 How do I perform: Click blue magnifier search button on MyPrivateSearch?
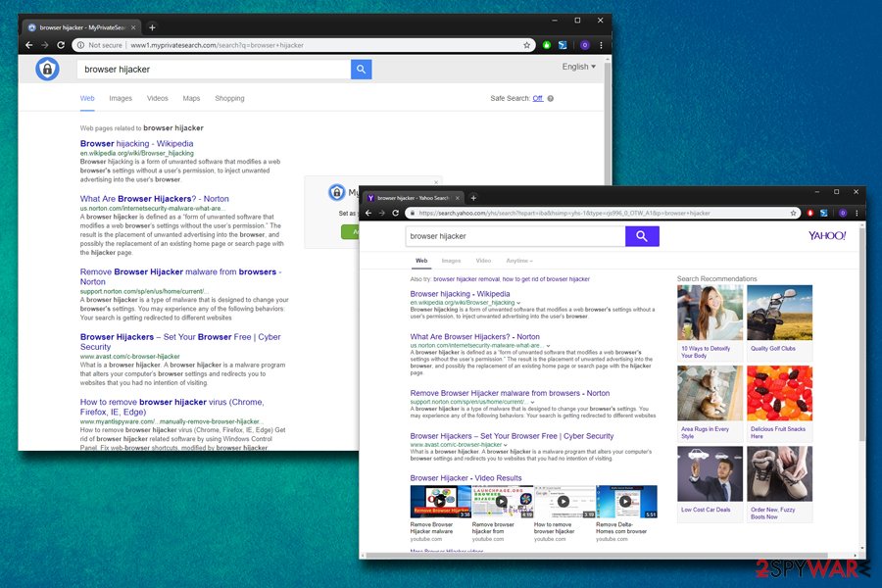pyautogui.click(x=361, y=70)
